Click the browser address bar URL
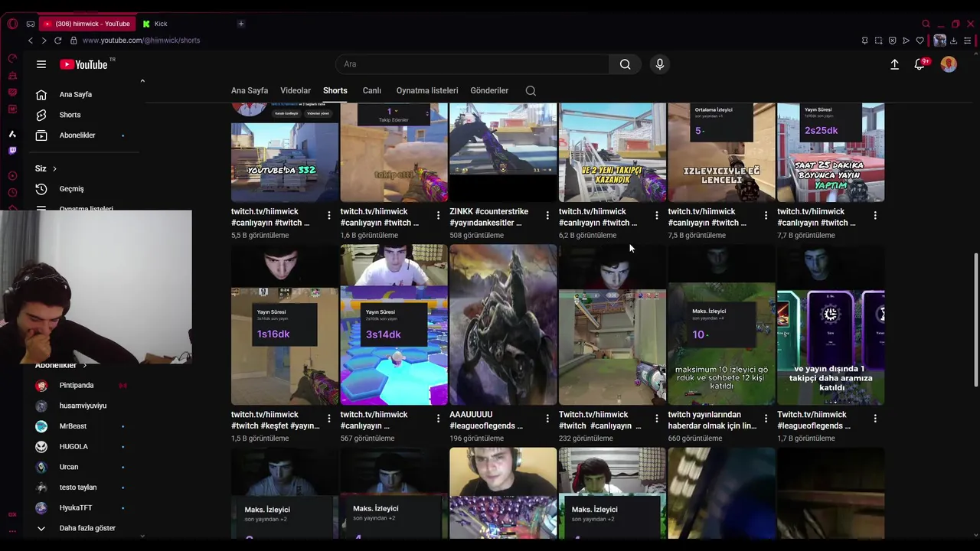Viewport: 980px width, 551px height. 141,41
